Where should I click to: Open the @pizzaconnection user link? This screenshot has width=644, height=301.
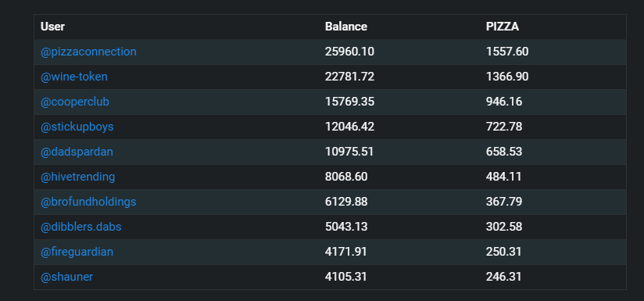pyautogui.click(x=88, y=52)
